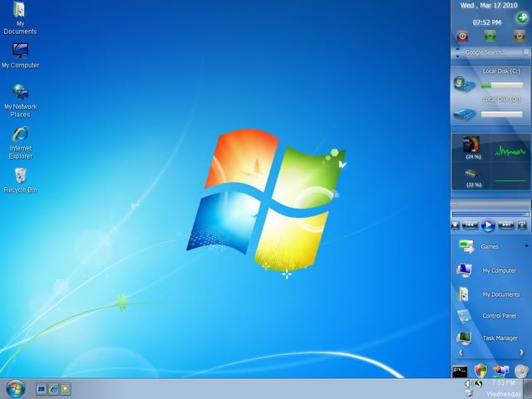Open the Task Manager icon in the sidebar
The height and width of the screenshot is (399, 532).
464,338
